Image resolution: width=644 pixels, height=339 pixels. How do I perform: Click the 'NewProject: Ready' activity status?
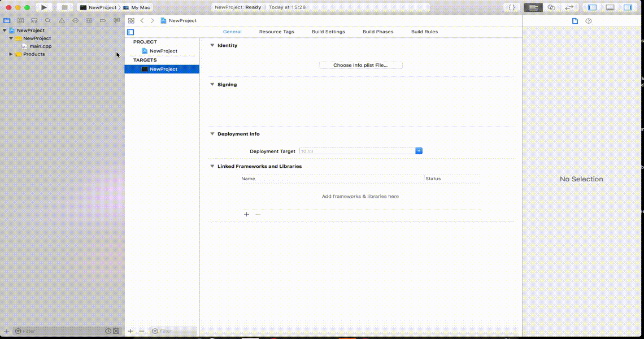[x=238, y=7]
